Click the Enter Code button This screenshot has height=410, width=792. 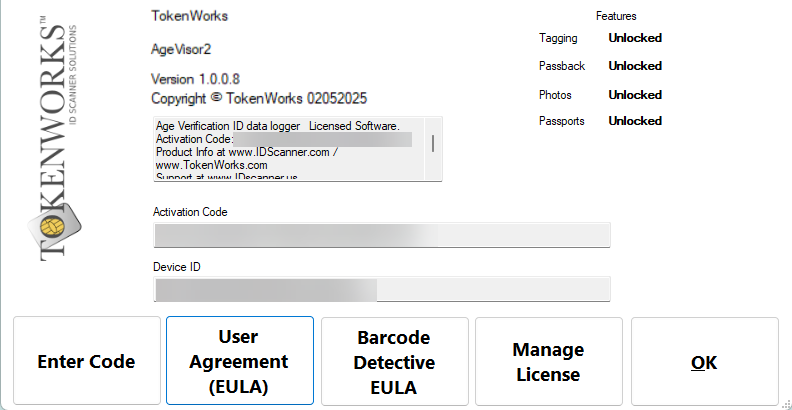87,361
